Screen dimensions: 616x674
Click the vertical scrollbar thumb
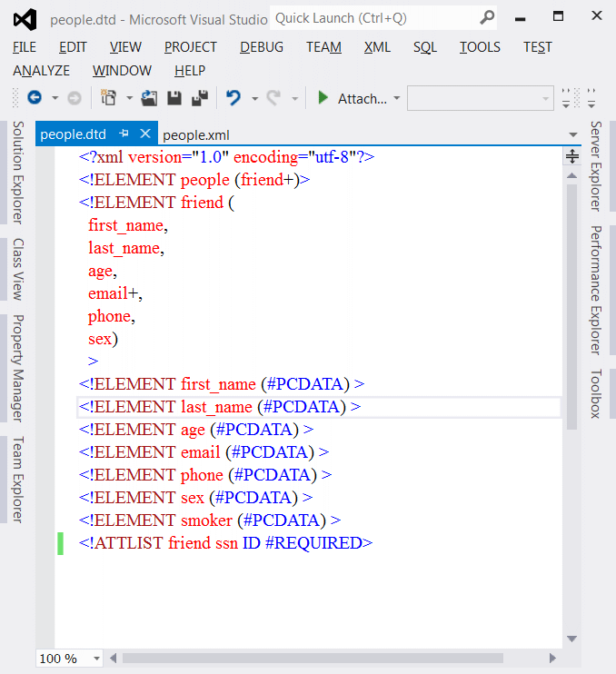click(571, 307)
